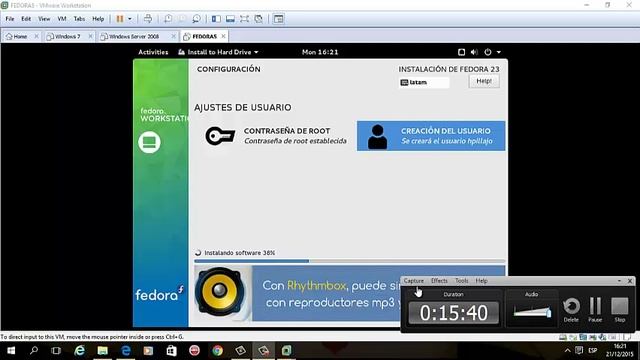Viewport: 640px width, 360px height.
Task: Open the VMware Edit menu
Action: click(26, 19)
